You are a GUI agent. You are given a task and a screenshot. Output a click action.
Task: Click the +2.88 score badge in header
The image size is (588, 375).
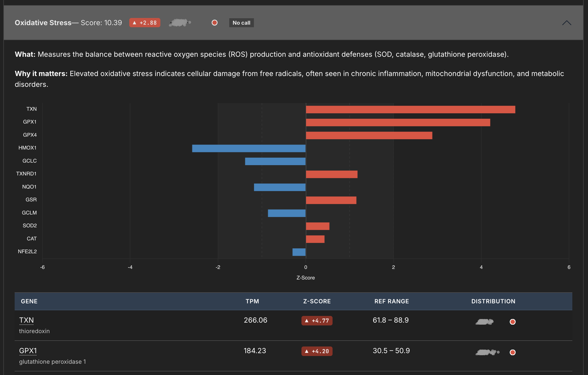[145, 23]
